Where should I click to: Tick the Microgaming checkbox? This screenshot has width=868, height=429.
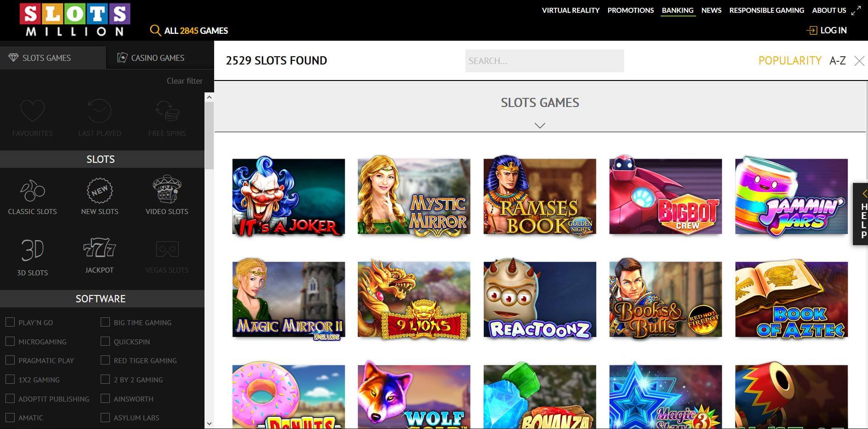pos(10,342)
